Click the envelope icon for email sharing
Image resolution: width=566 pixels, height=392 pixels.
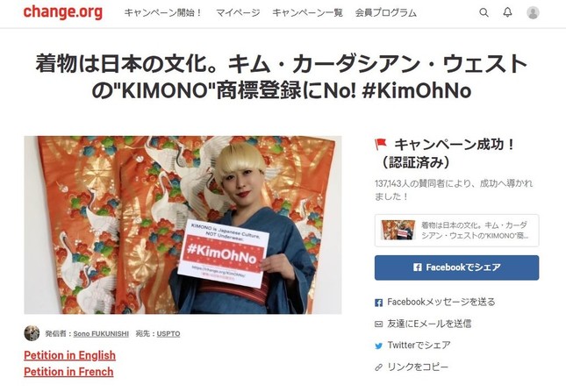(378, 324)
